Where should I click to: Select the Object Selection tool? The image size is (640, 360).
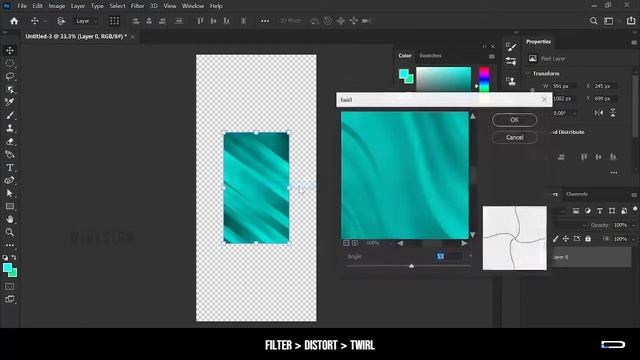(10, 89)
